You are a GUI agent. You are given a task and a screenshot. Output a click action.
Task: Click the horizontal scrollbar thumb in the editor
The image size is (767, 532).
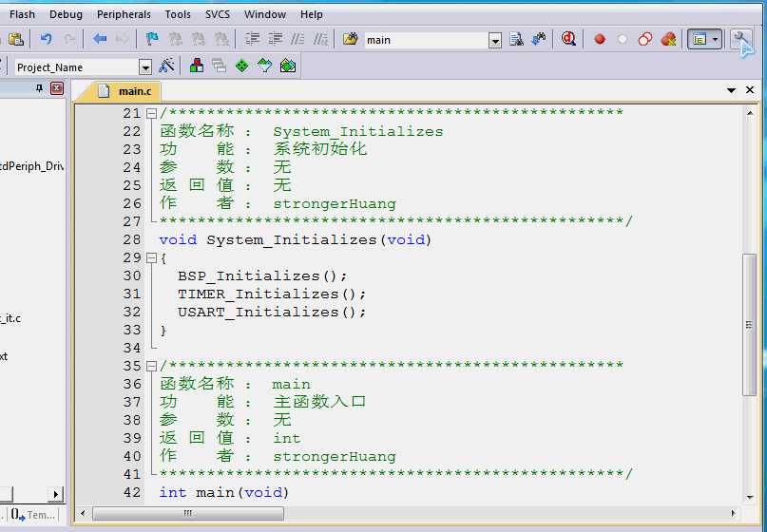188,513
